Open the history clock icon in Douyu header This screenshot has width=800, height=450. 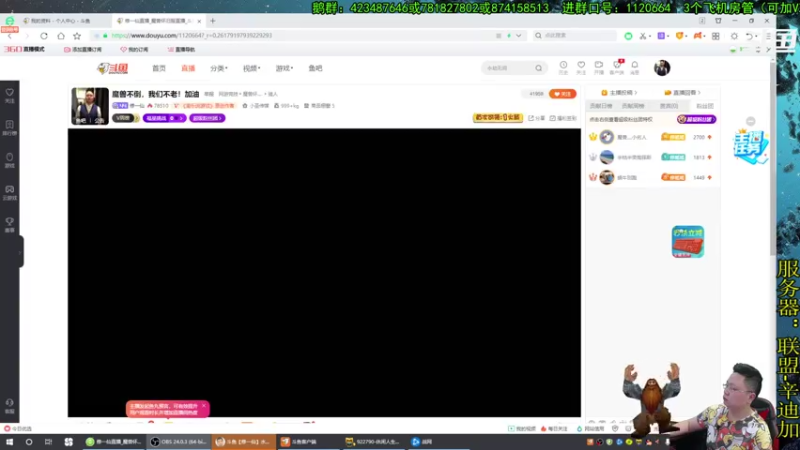(563, 67)
